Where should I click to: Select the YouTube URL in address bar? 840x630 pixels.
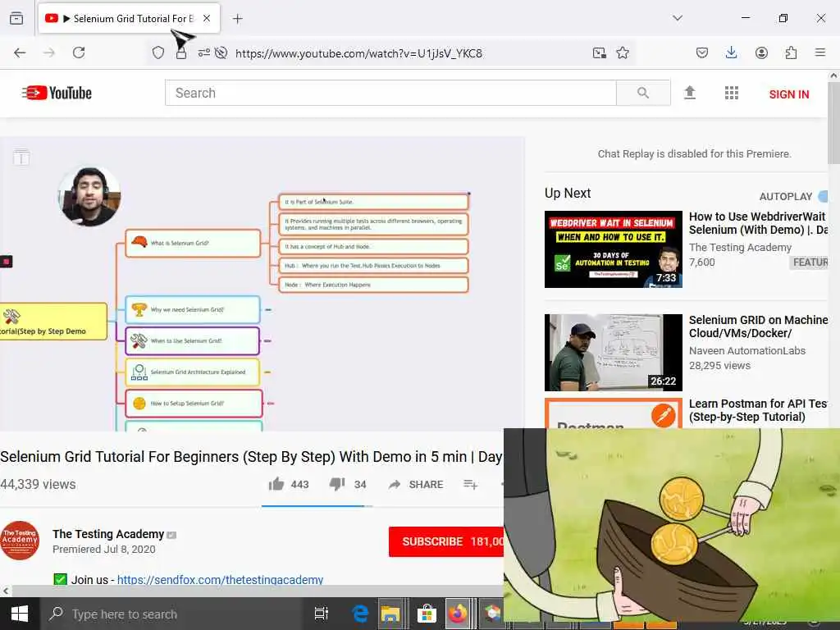click(358, 53)
